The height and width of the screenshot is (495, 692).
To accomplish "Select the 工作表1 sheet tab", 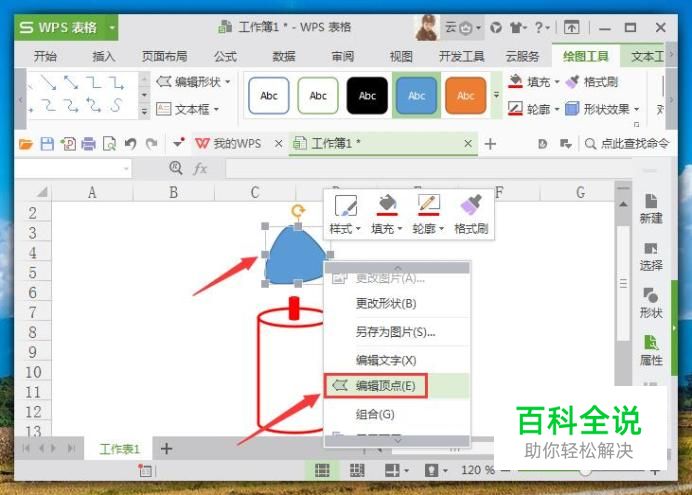I will [x=120, y=449].
